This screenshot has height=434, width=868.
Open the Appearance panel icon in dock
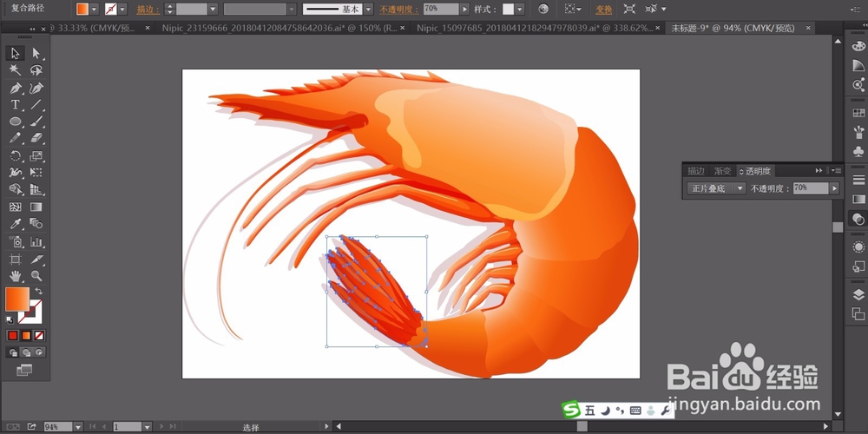[858, 247]
